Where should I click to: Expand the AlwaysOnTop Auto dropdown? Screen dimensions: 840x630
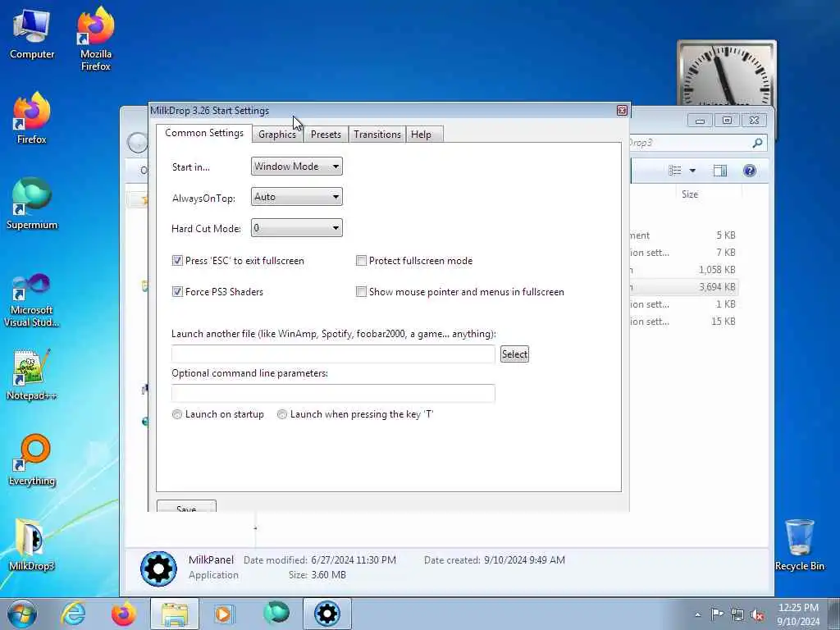[296, 197]
